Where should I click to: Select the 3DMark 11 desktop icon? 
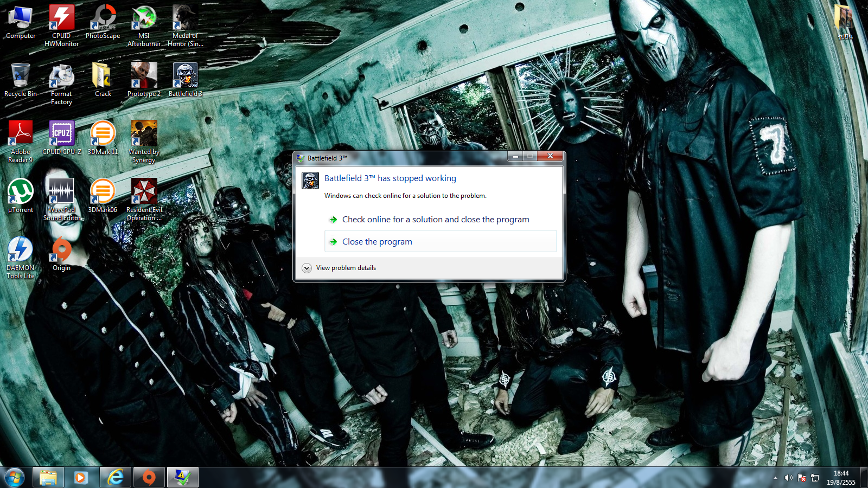click(103, 138)
